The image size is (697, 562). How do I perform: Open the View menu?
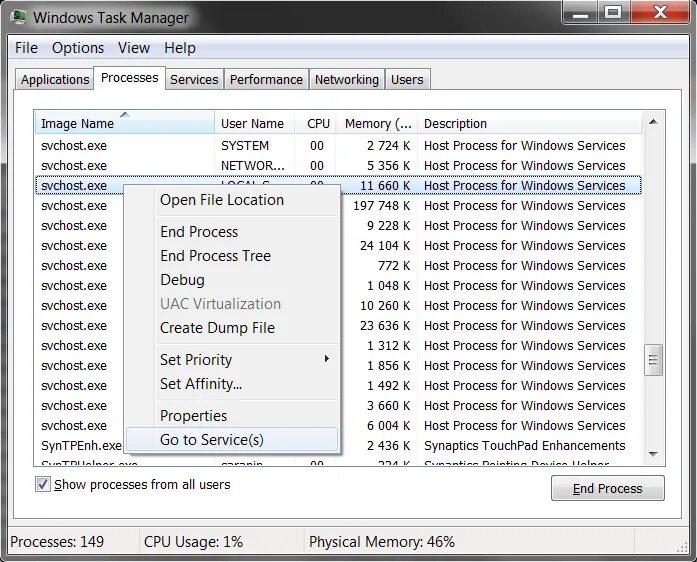tap(133, 48)
